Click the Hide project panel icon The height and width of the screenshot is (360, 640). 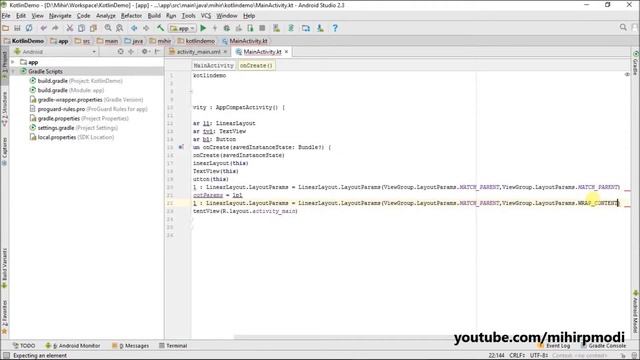(158, 52)
